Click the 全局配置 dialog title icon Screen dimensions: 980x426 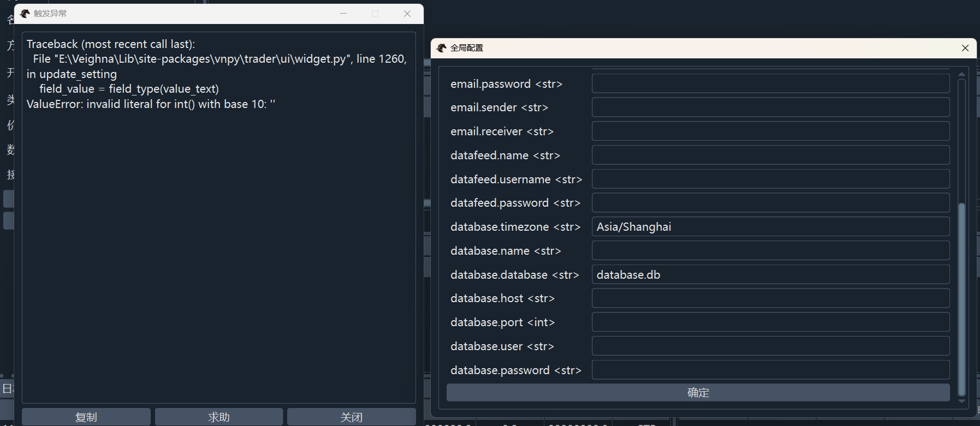click(x=442, y=48)
